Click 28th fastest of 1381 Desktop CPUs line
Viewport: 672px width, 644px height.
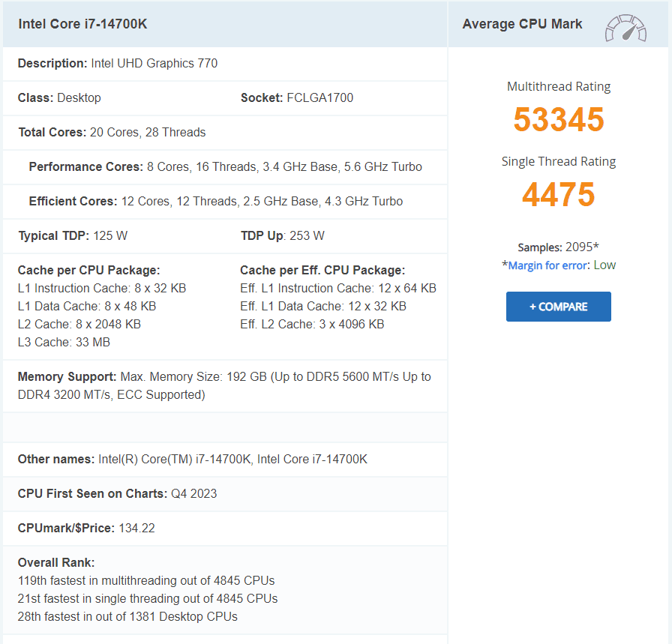coord(127,616)
